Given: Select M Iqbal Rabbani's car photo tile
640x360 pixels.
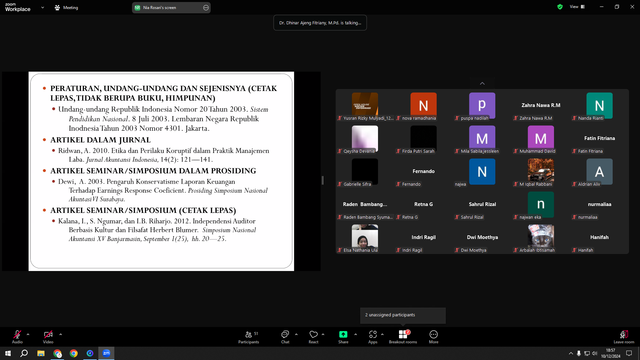Looking at the screenshot, I should 540,172.
